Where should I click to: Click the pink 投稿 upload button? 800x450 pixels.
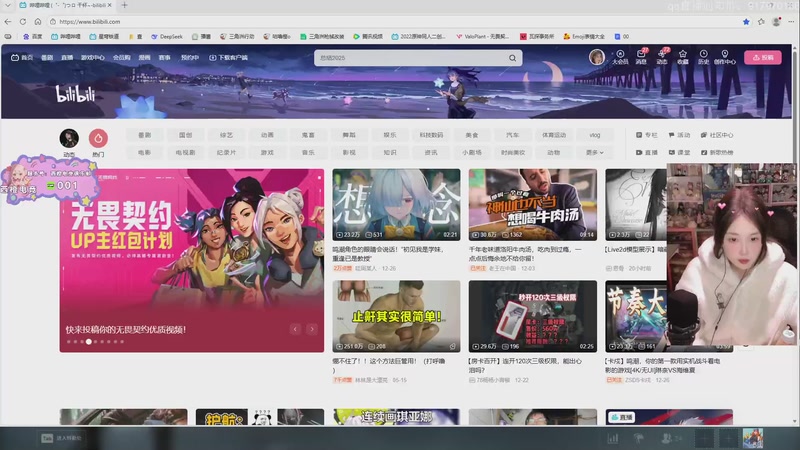tap(763, 58)
